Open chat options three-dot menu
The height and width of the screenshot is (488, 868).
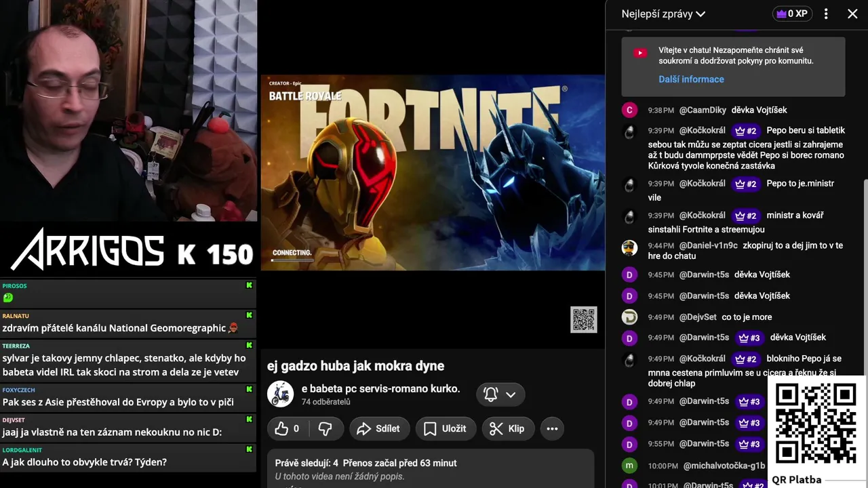click(x=826, y=14)
